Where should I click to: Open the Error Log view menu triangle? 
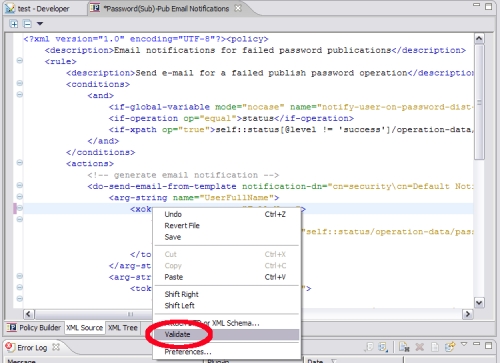[x=464, y=344]
